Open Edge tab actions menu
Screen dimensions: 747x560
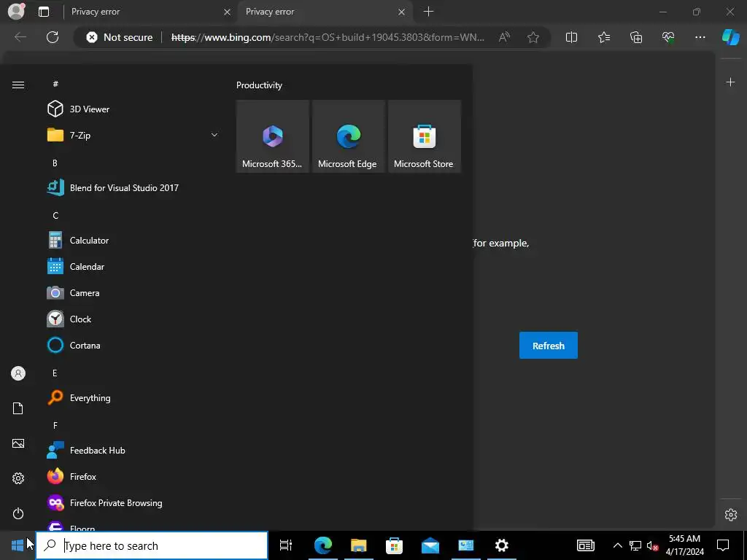pyautogui.click(x=44, y=12)
